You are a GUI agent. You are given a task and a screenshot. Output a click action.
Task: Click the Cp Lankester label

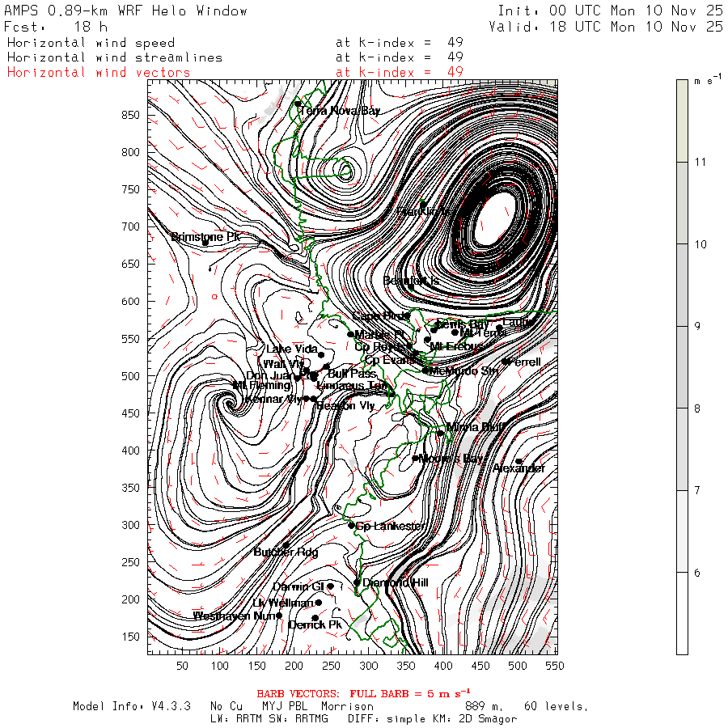391,526
